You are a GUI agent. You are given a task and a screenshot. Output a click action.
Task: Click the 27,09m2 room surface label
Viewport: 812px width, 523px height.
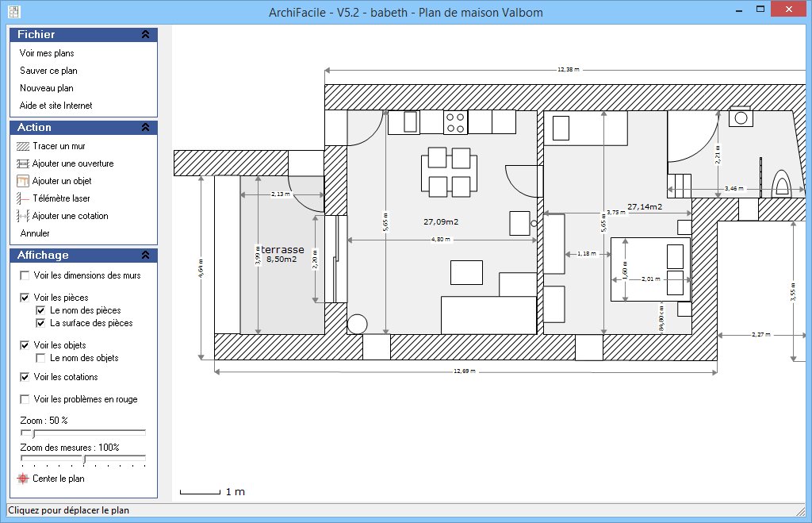441,222
